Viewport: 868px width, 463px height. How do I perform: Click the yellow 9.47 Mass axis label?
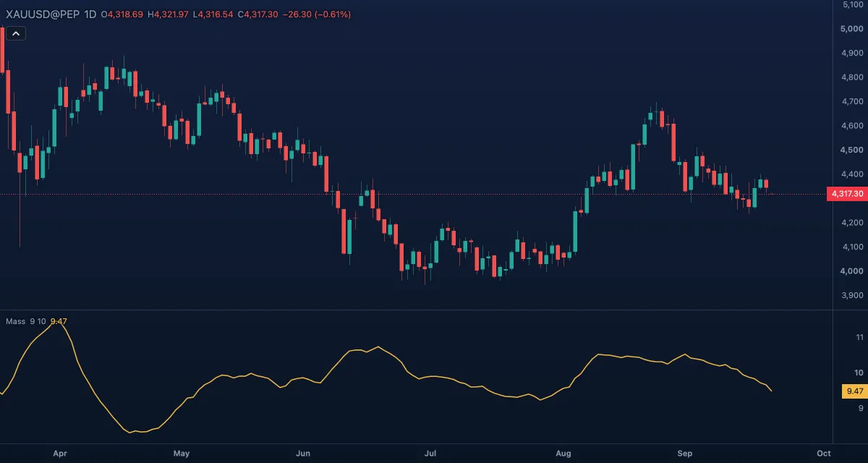[854, 391]
